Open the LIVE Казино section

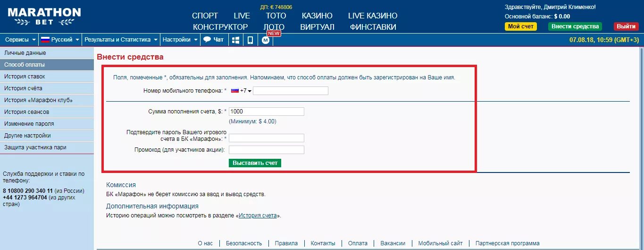point(373,16)
